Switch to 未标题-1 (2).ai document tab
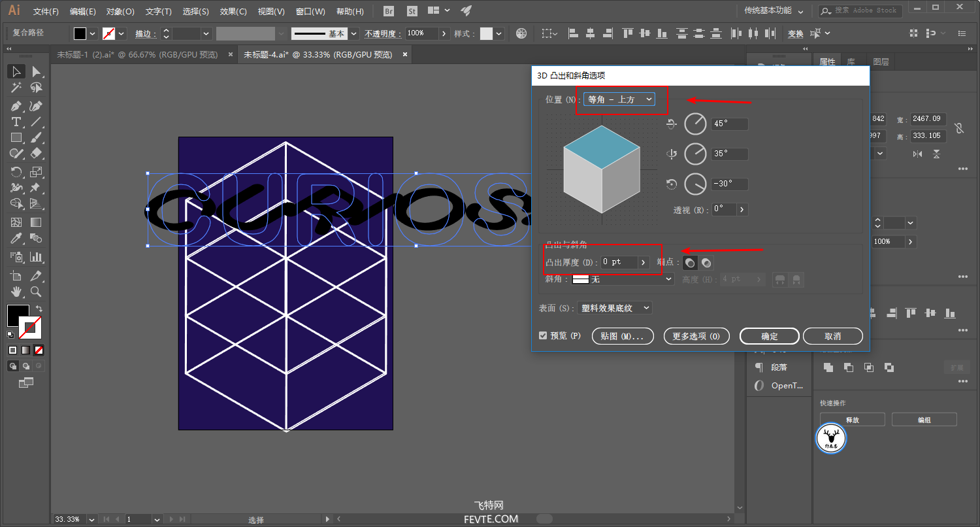 pyautogui.click(x=137, y=55)
